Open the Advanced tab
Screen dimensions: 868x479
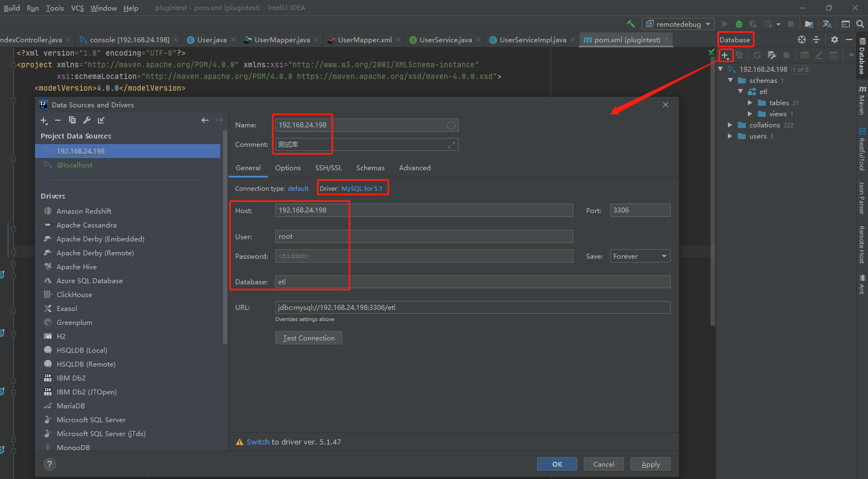[x=415, y=168]
